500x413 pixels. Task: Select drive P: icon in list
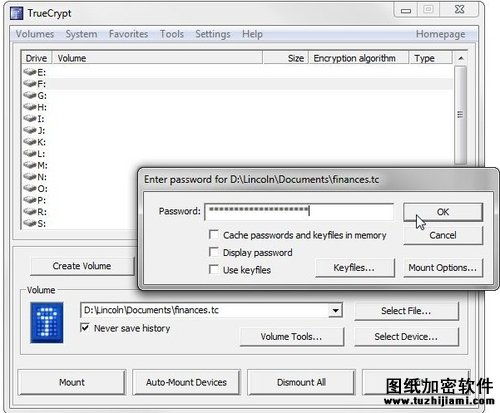(30, 200)
